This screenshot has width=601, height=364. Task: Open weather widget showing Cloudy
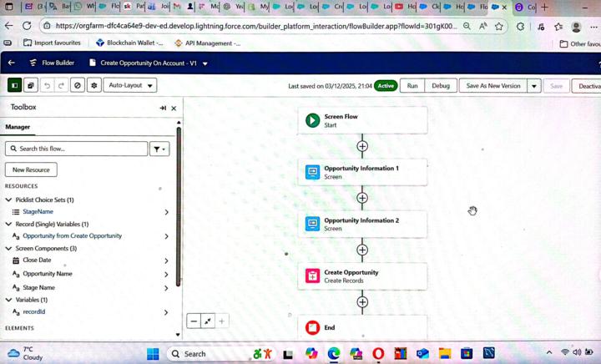coord(25,353)
